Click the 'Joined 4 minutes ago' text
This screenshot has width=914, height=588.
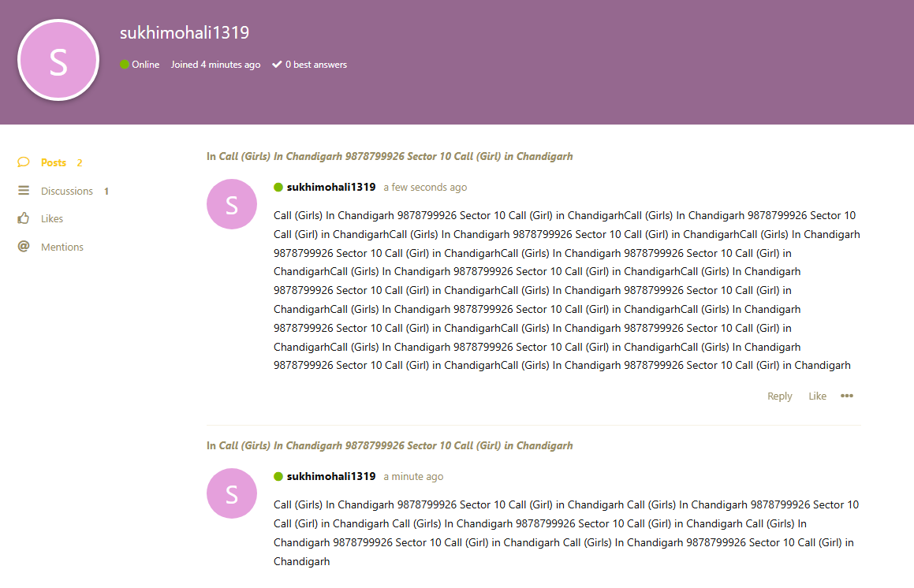(x=215, y=65)
